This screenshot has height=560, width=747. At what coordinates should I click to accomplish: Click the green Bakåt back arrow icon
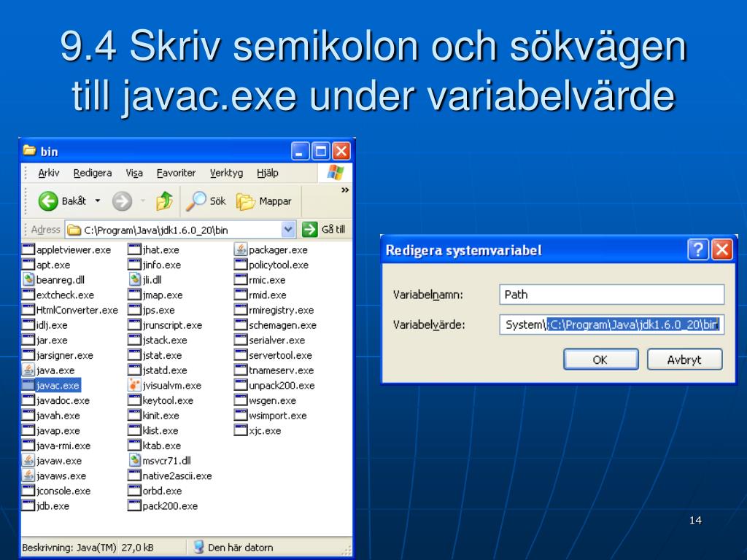tap(48, 201)
